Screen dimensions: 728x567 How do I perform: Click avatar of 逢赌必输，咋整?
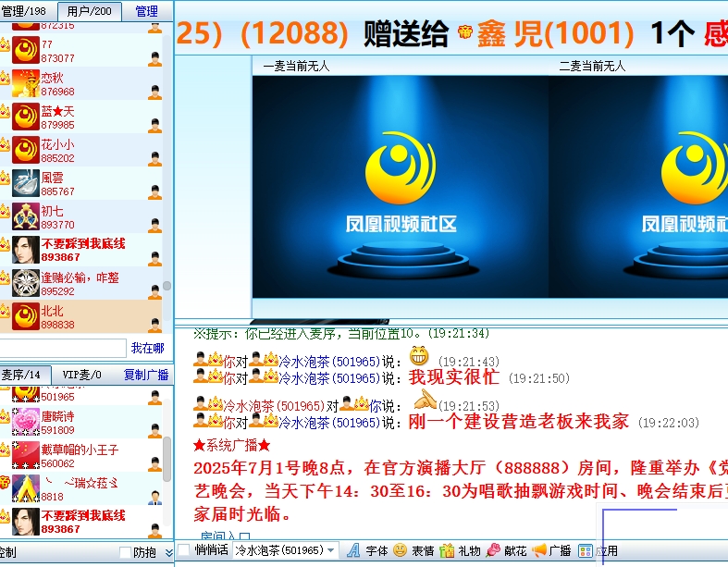pyautogui.click(x=26, y=283)
